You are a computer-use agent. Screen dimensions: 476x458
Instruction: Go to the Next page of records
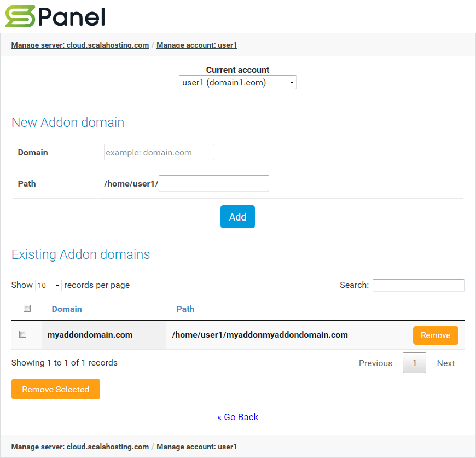click(445, 363)
